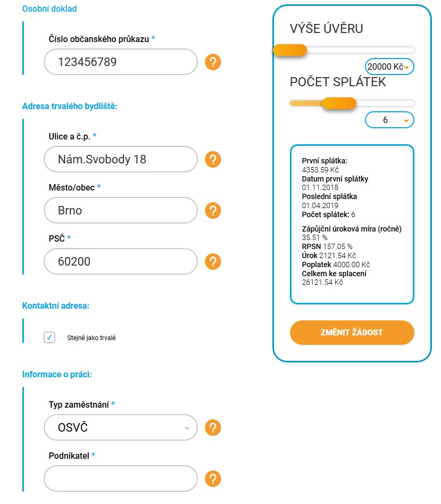
Task: Open help for Číslo občanského průkazu field
Action: [x=213, y=62]
